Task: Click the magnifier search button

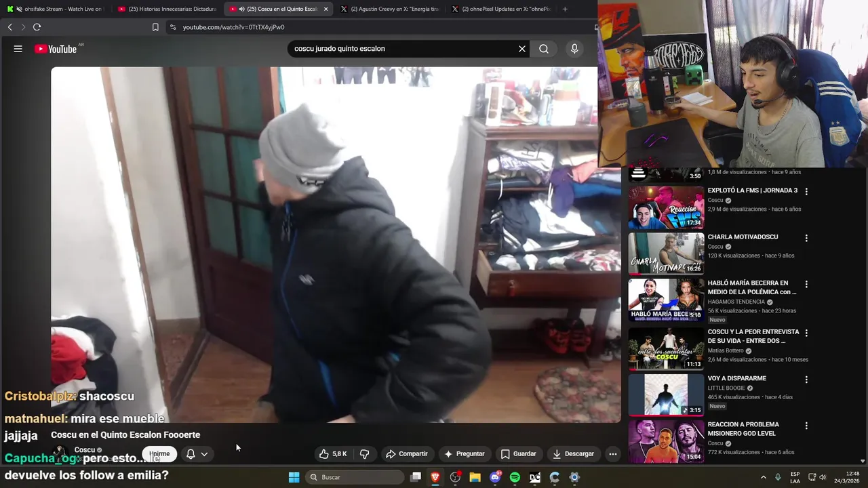Action: [544, 49]
